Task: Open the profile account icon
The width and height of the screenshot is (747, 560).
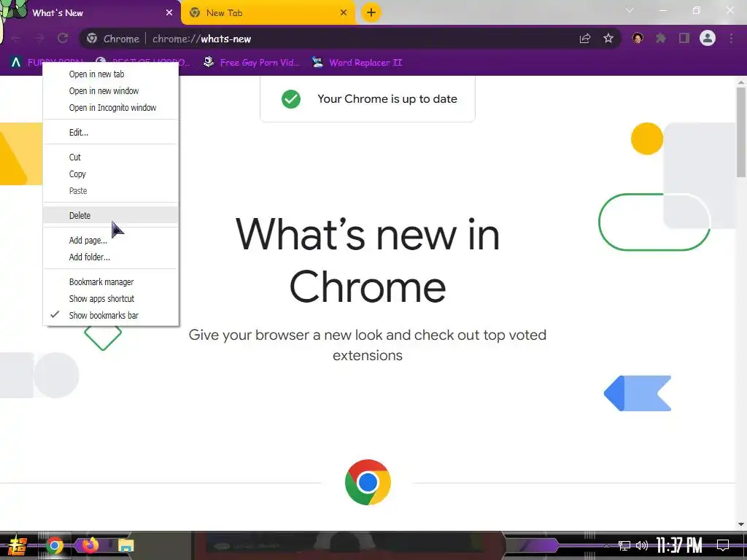Action: (708, 38)
